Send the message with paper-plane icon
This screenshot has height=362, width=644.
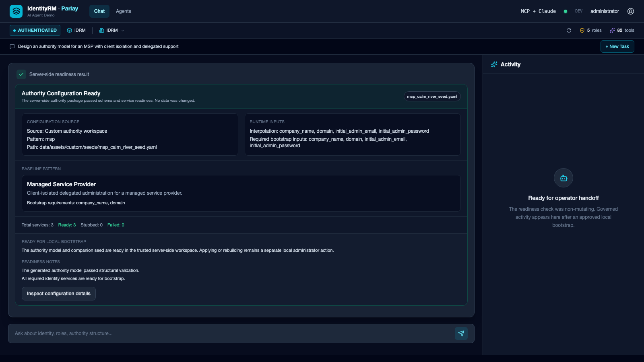[461, 333]
